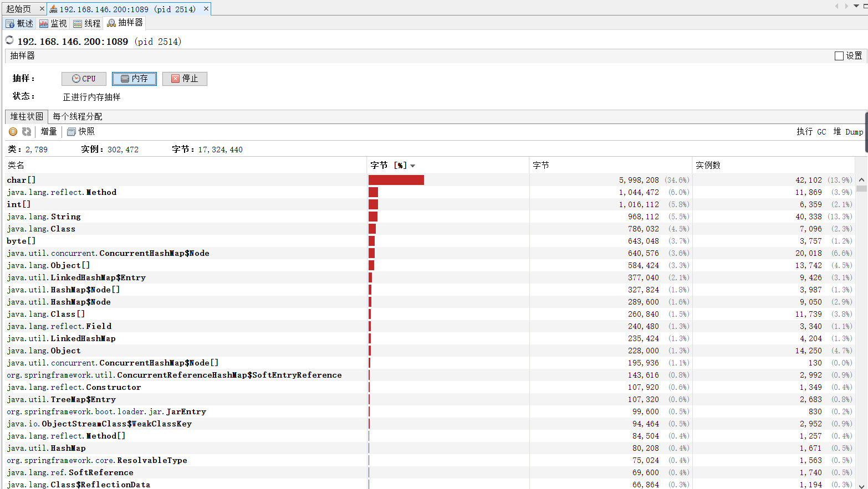Close the 起始页 tab
The width and height of the screenshot is (868, 489).
42,9
